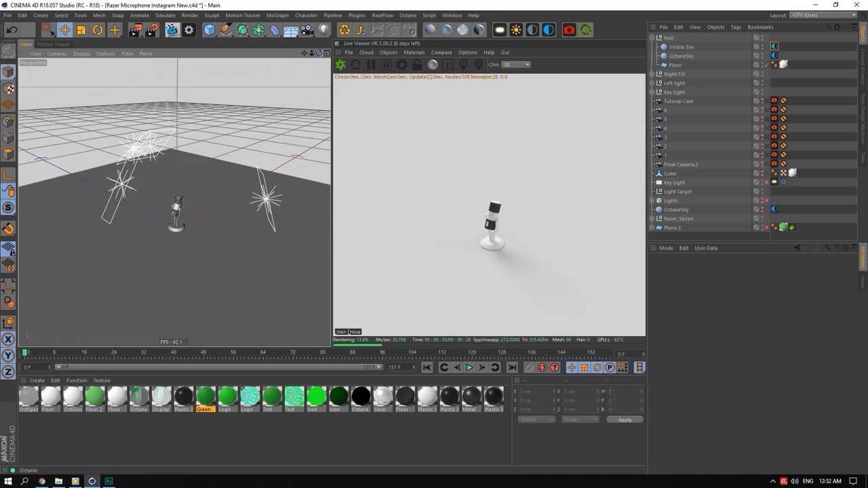Screen dimensions: 868x488
Task: Open the Chn channel dropdown in Live Viewer
Action: [516, 65]
